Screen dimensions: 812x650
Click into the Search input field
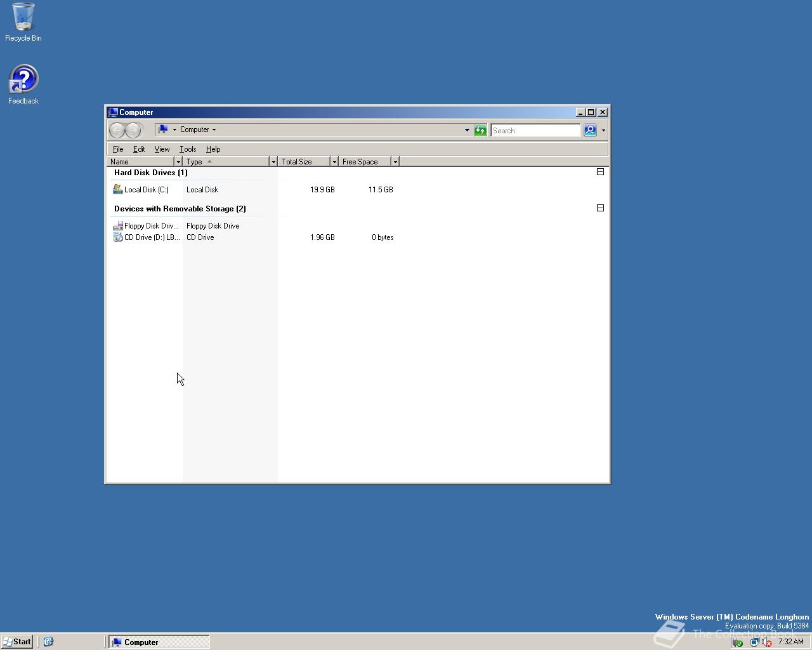[x=535, y=130]
